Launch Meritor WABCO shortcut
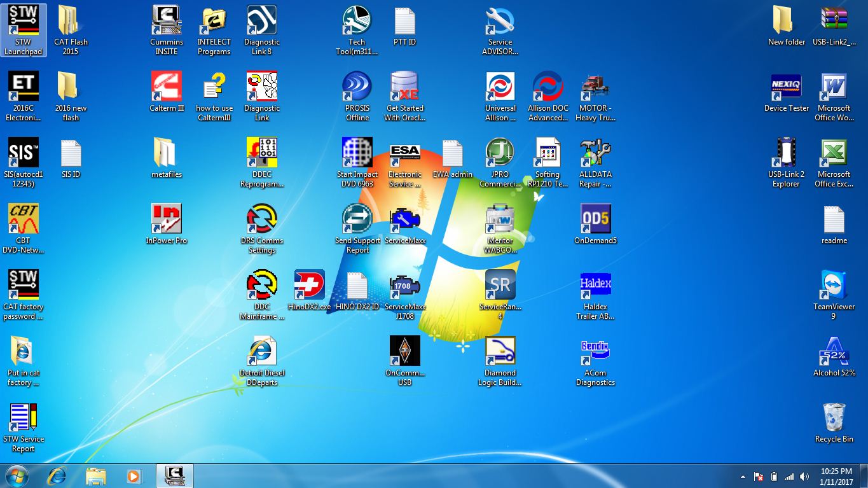The height and width of the screenshot is (488, 868). [x=500, y=228]
